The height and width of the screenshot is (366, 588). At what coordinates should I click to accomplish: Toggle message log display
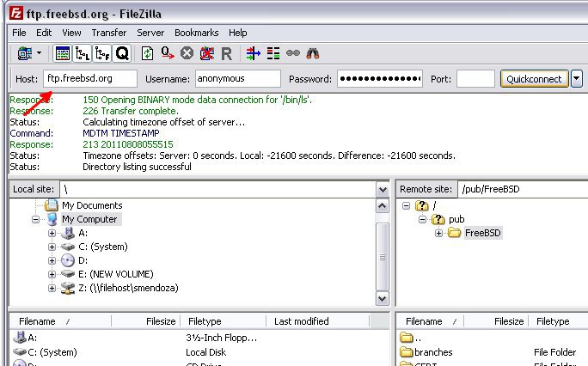click(x=63, y=53)
